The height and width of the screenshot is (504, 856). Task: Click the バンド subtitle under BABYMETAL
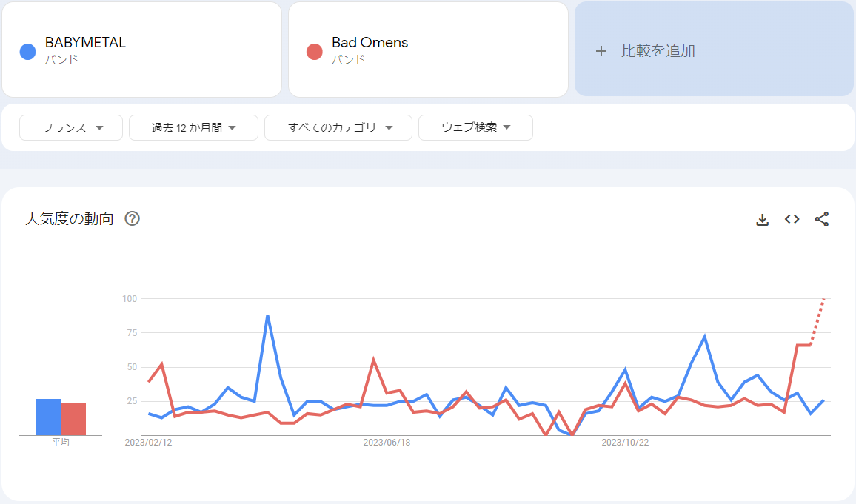point(61,59)
